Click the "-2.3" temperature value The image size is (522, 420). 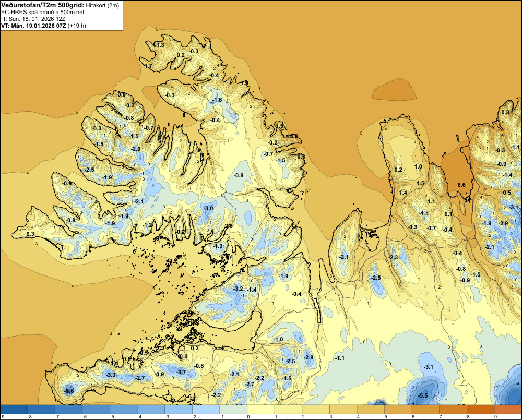click(393, 258)
